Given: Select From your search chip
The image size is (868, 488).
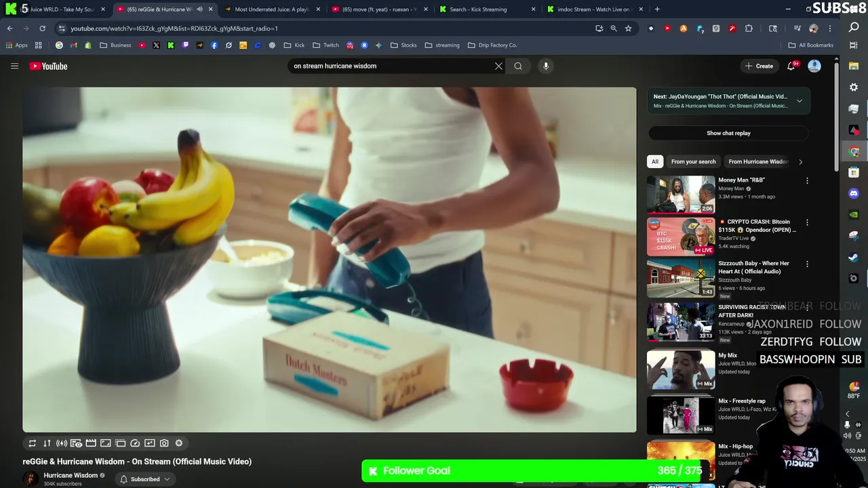Looking at the screenshot, I should tap(693, 162).
